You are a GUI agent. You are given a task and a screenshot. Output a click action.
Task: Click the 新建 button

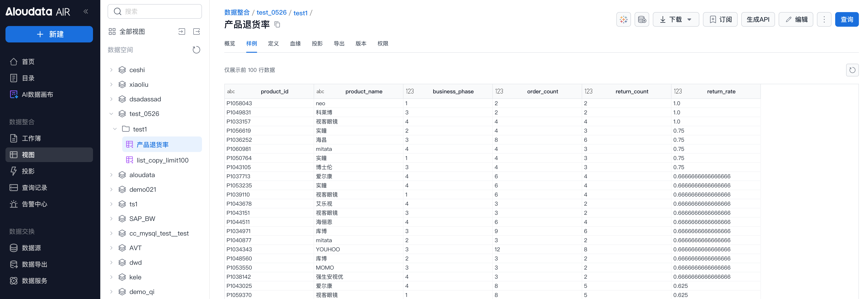coord(49,34)
